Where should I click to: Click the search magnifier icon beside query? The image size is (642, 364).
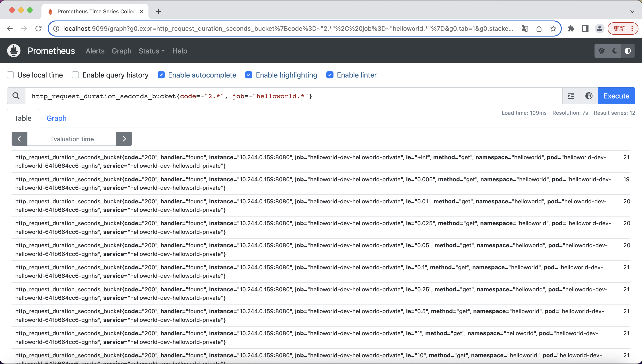pos(16,96)
